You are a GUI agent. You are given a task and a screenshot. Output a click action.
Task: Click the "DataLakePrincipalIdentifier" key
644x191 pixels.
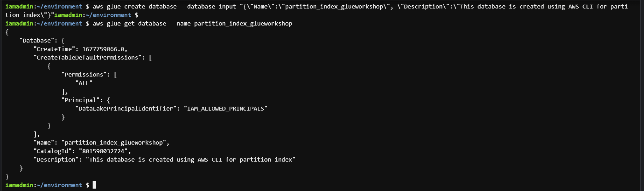coord(126,108)
